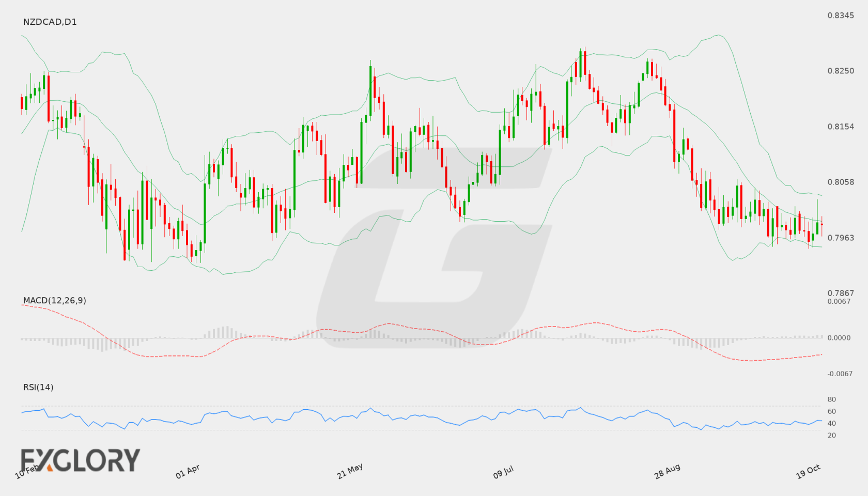Click the 0.8250 price axis label
The image size is (868, 496).
(841, 71)
